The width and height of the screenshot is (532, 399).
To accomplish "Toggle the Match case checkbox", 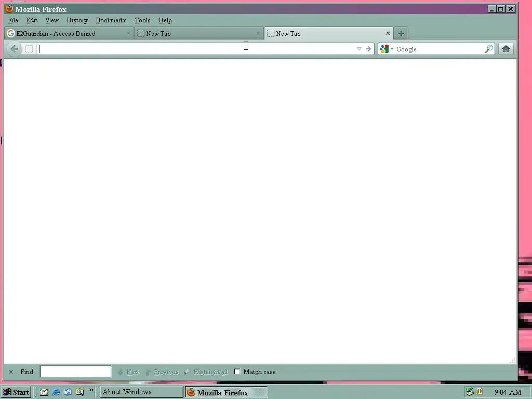I will click(x=237, y=372).
